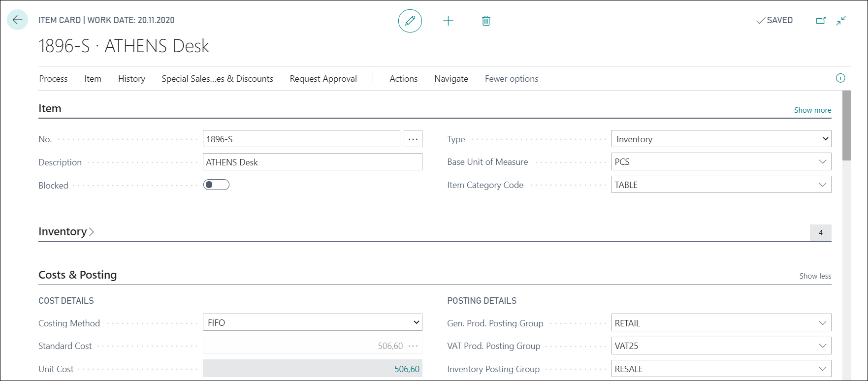Click the vertical scrollbar thumb

point(846,126)
